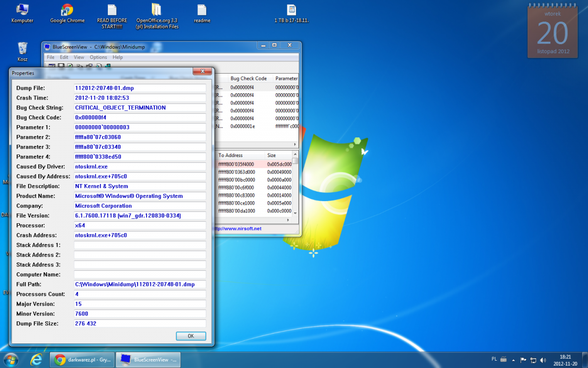Image resolution: width=588 pixels, height=368 pixels.
Task: Select driver row with address fffff880`00ce1000
Action: 254,203
